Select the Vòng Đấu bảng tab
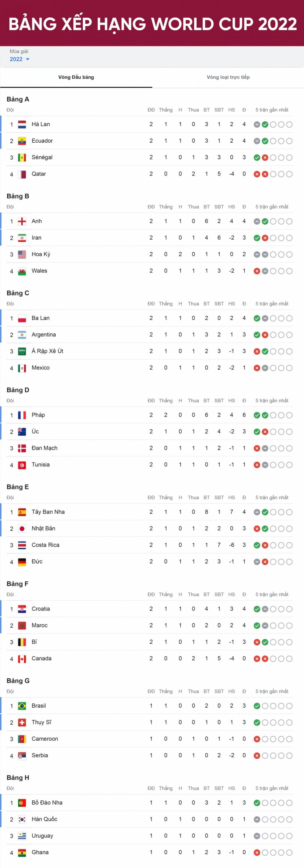The image size is (304, 868). [x=76, y=77]
